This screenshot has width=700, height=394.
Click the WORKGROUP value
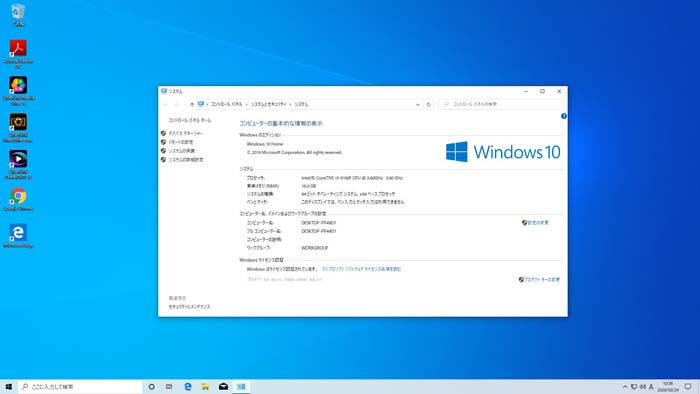315,248
